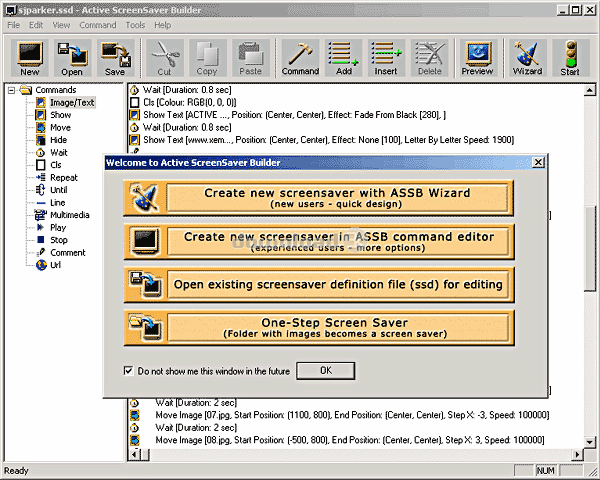Close the Welcome to Active ScreenSaver Builder dialog
Screen dimensions: 600x480
click(x=538, y=163)
